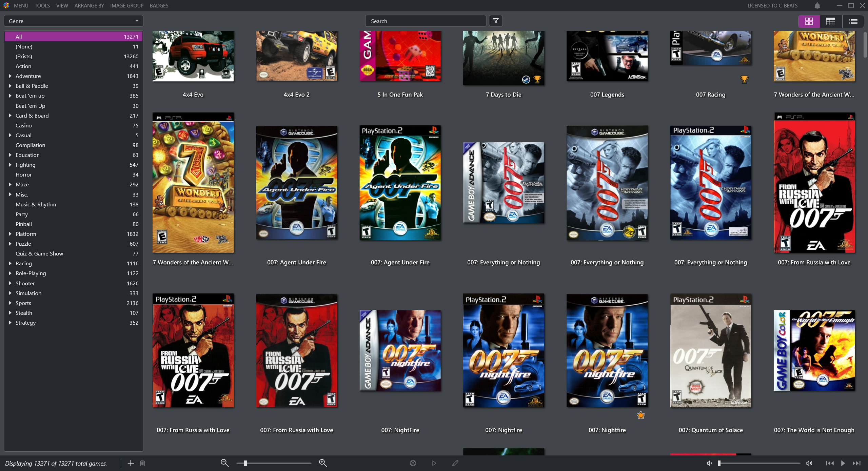868x471 pixels.
Task: Expand the Adventure genre
Action: [10, 76]
